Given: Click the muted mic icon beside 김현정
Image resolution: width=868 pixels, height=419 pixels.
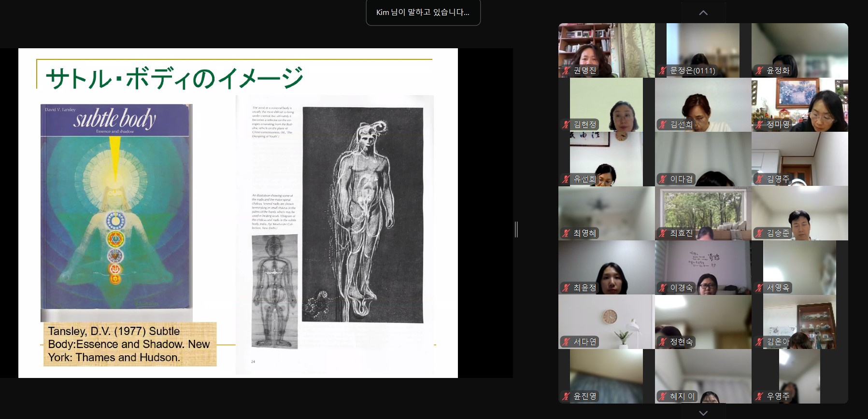Looking at the screenshot, I should click(x=566, y=125).
